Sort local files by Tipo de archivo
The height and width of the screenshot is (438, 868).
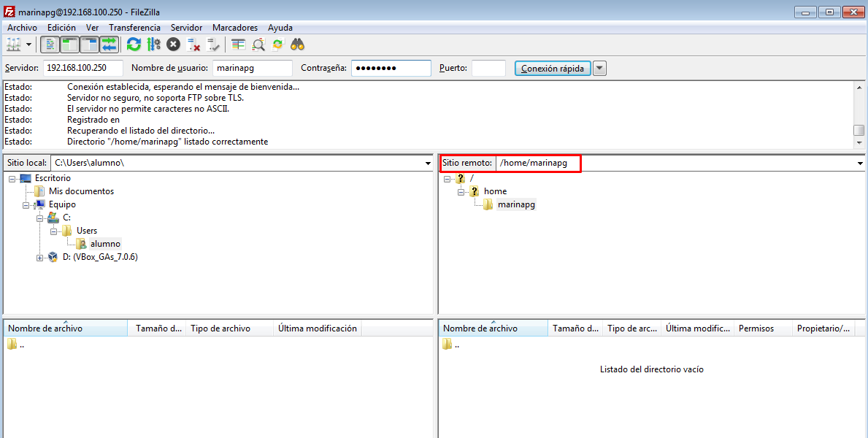[x=230, y=328]
